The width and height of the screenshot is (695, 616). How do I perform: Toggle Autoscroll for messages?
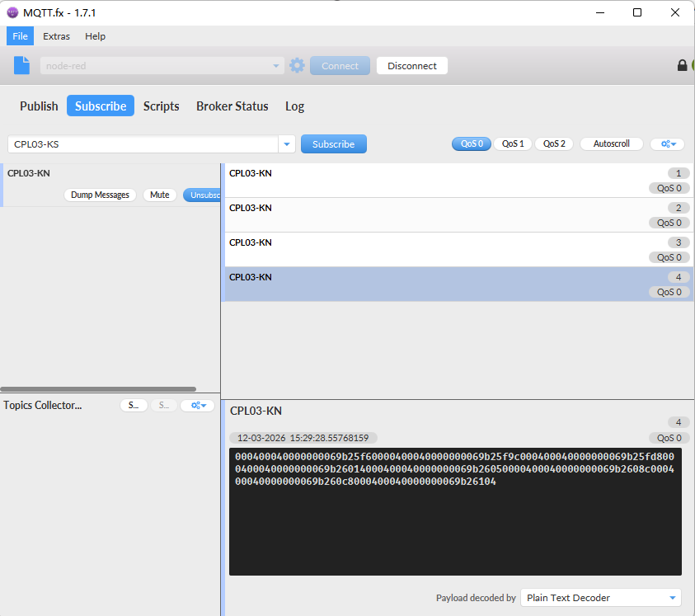pos(611,143)
